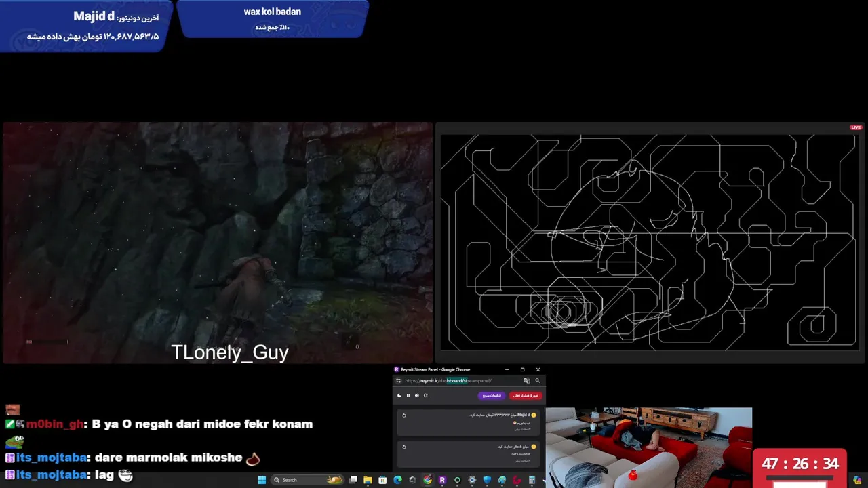This screenshot has width=868, height=488.
Task: Click the purple quick settings button
Action: (492, 396)
